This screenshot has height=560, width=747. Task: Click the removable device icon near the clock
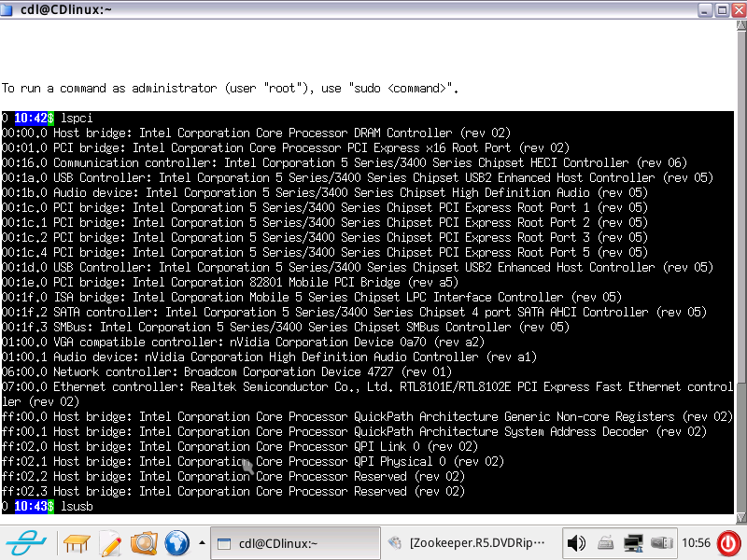coord(664,541)
